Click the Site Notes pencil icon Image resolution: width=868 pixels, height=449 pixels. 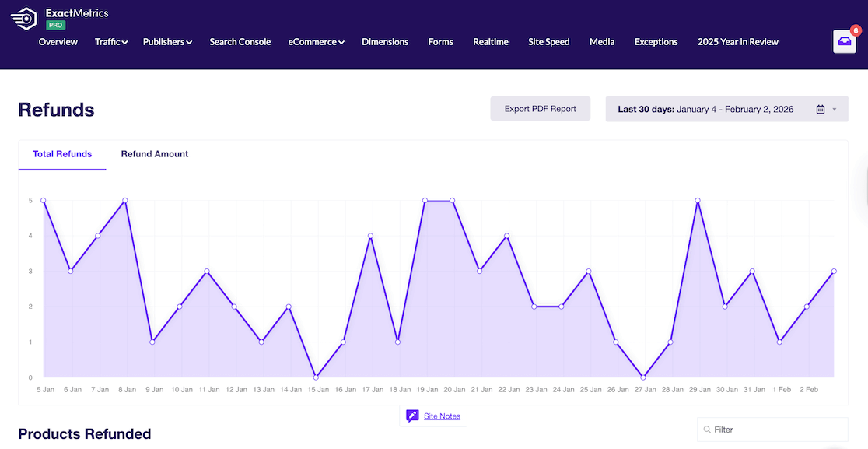411,416
